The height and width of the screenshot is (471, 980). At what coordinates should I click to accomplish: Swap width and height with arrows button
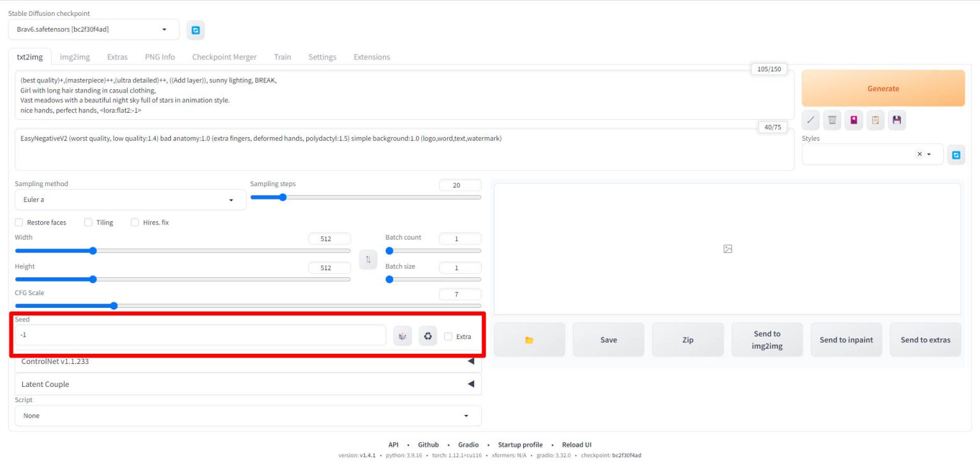(x=368, y=259)
